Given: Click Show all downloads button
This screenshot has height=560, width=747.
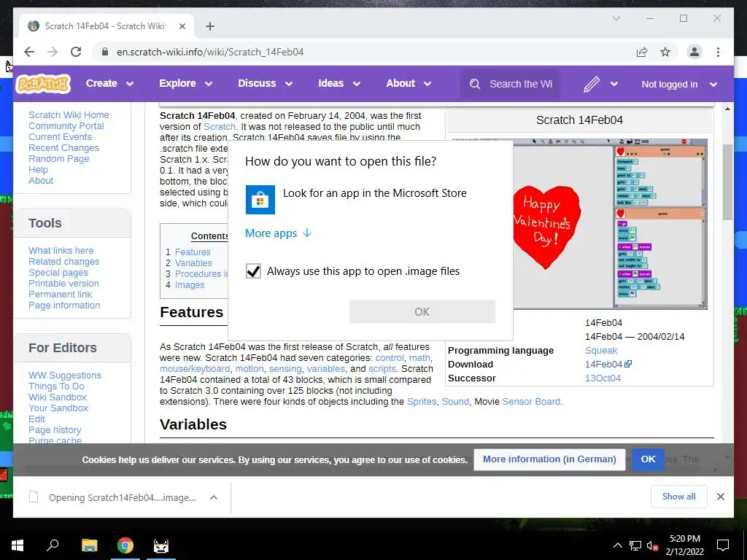Looking at the screenshot, I should 678,496.
